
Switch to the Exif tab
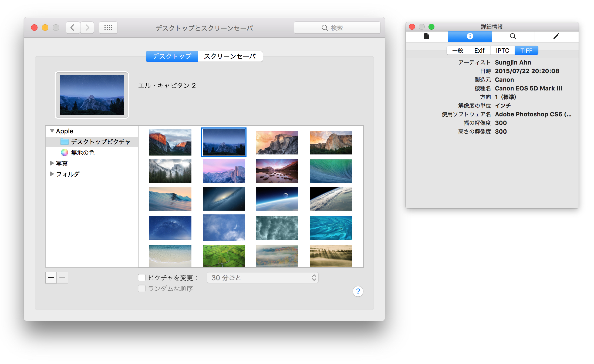click(479, 50)
